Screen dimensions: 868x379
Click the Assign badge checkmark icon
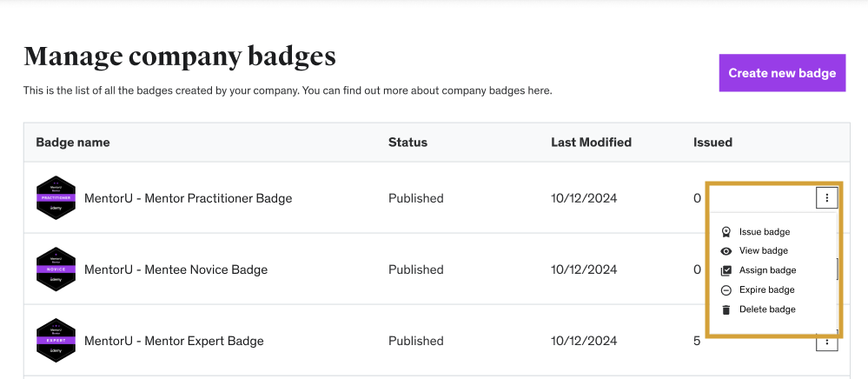coord(726,270)
